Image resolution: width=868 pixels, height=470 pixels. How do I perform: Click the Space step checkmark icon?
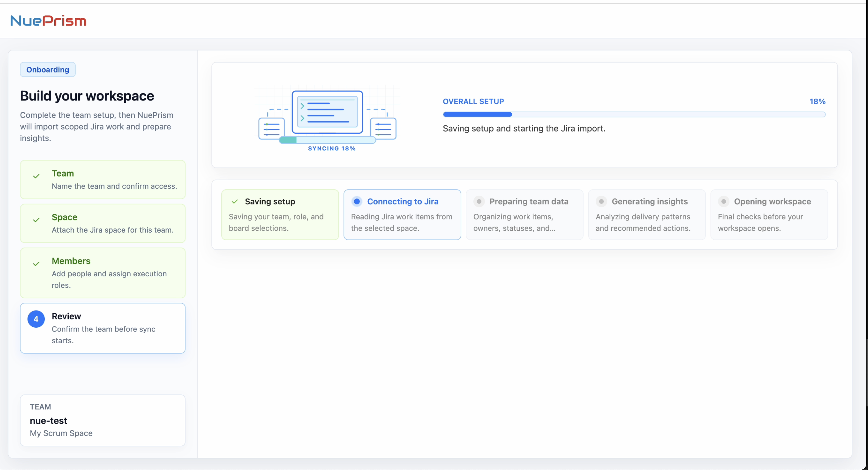[x=36, y=220]
